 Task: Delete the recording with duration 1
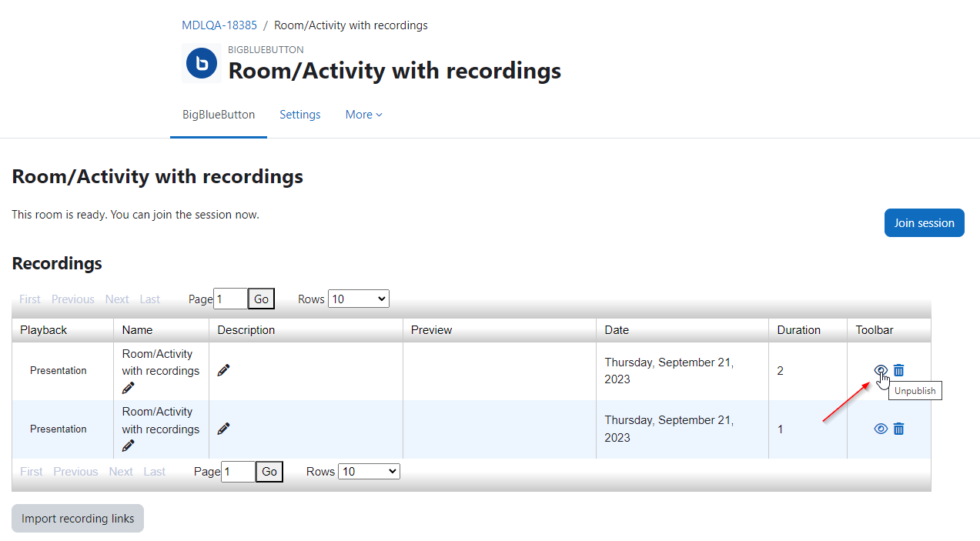point(898,429)
